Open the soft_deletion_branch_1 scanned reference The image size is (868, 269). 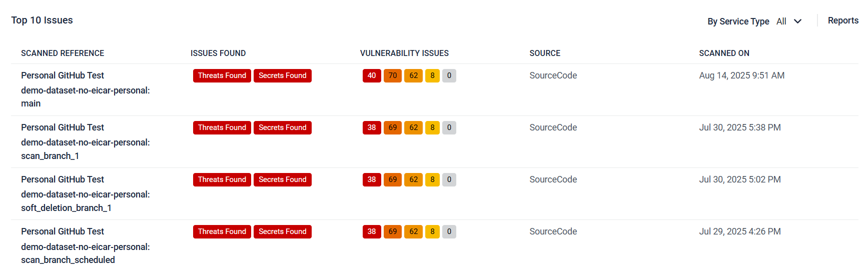click(x=86, y=201)
